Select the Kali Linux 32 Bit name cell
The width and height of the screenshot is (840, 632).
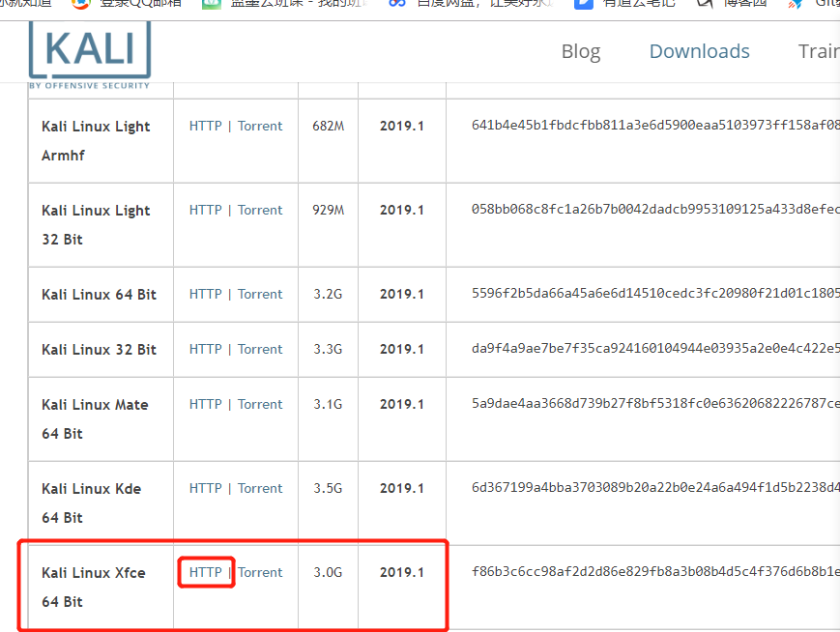[x=101, y=350]
